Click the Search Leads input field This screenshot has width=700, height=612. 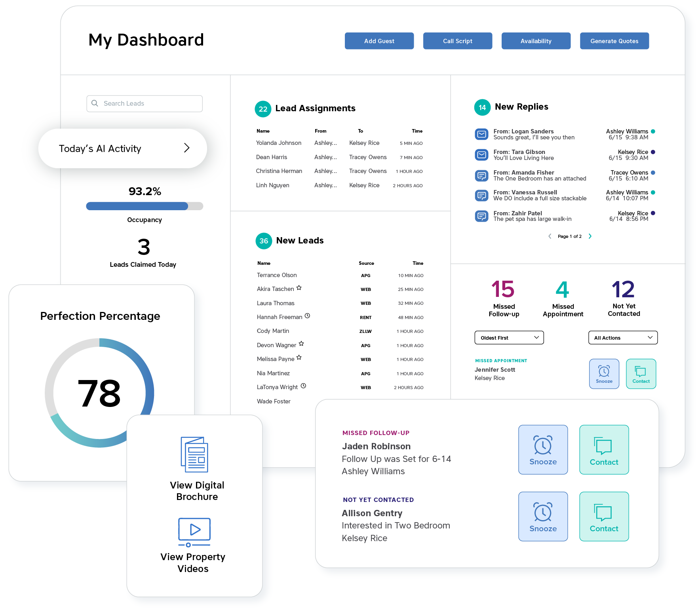[x=145, y=104]
